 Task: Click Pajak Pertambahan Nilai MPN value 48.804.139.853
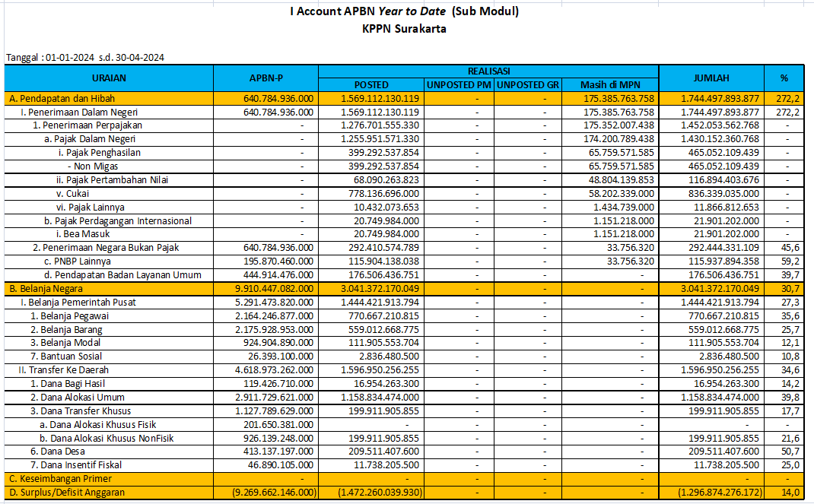(x=622, y=180)
